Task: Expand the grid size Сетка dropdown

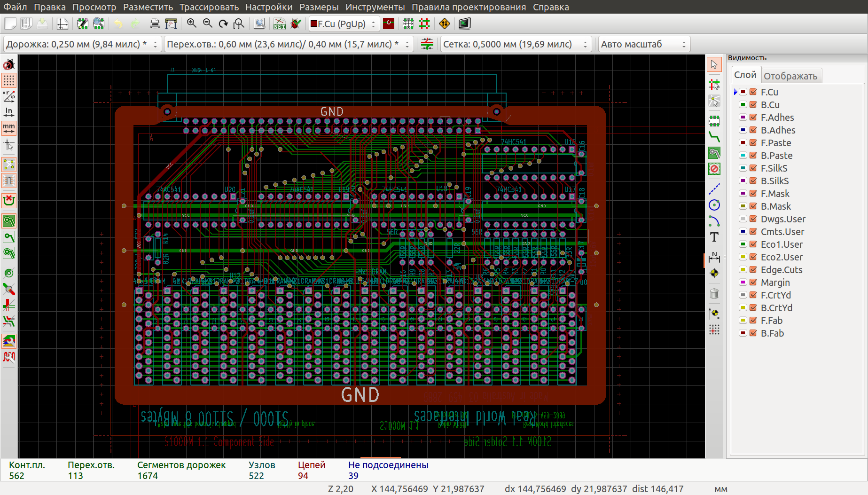Action: point(515,44)
